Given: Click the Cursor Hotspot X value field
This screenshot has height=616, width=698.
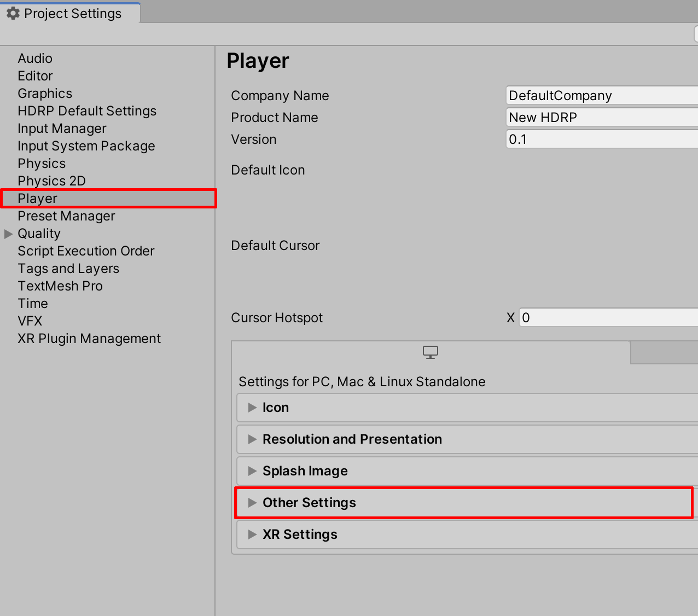Looking at the screenshot, I should click(x=607, y=318).
